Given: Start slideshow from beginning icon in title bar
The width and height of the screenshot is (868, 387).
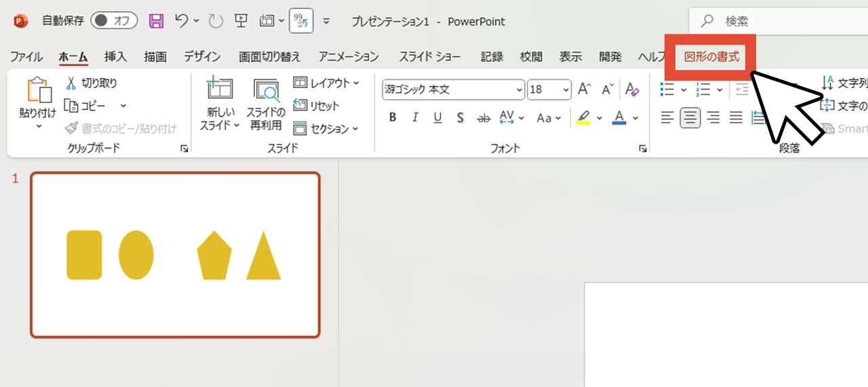Looking at the screenshot, I should (x=241, y=21).
